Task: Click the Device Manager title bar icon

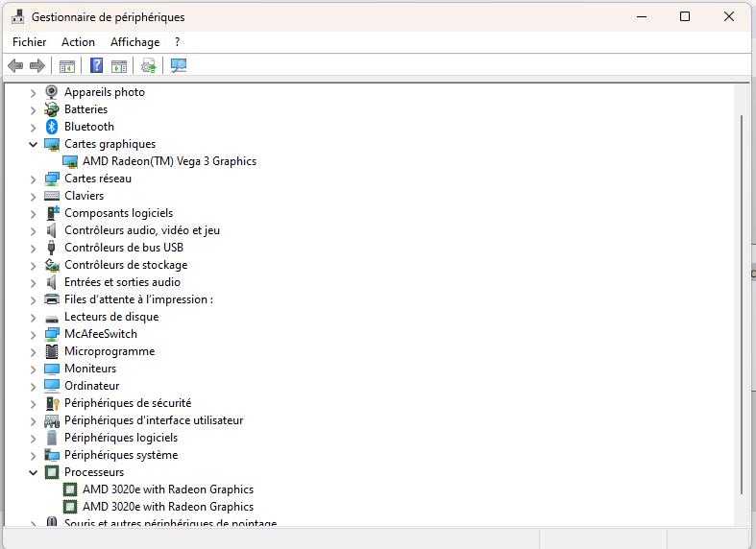Action: [x=18, y=16]
